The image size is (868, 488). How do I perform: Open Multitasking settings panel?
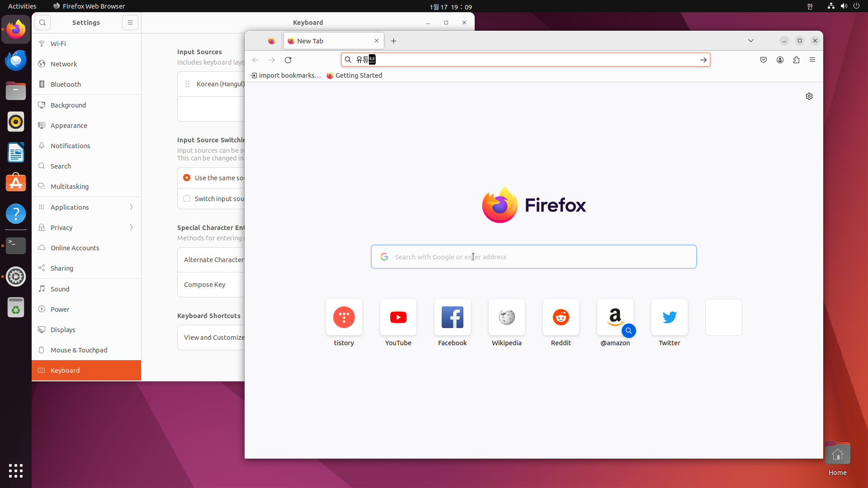86,187
